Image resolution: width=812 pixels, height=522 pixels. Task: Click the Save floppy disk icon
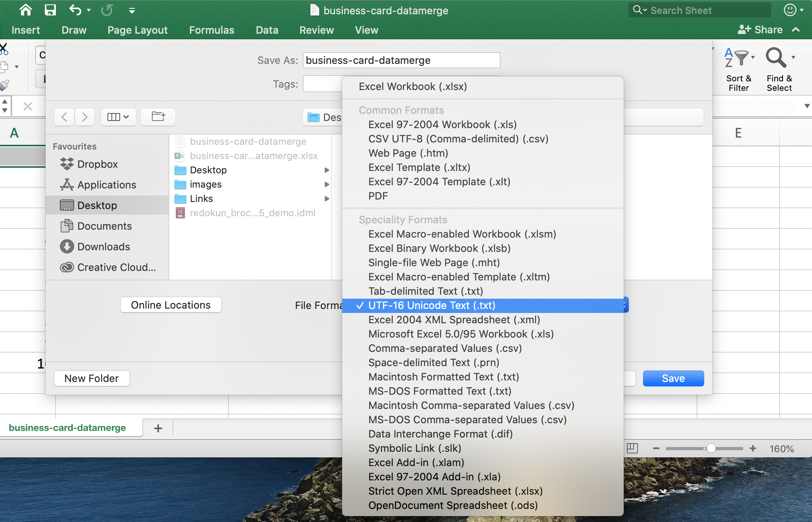point(50,10)
